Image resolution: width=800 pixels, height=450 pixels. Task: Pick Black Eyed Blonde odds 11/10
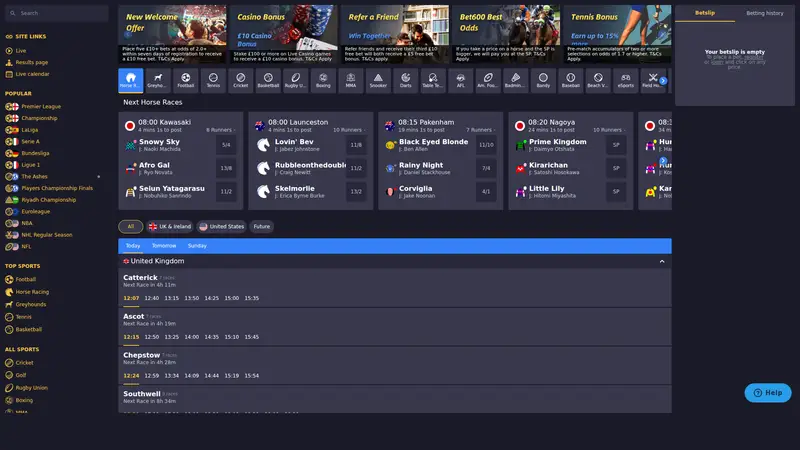(486, 145)
